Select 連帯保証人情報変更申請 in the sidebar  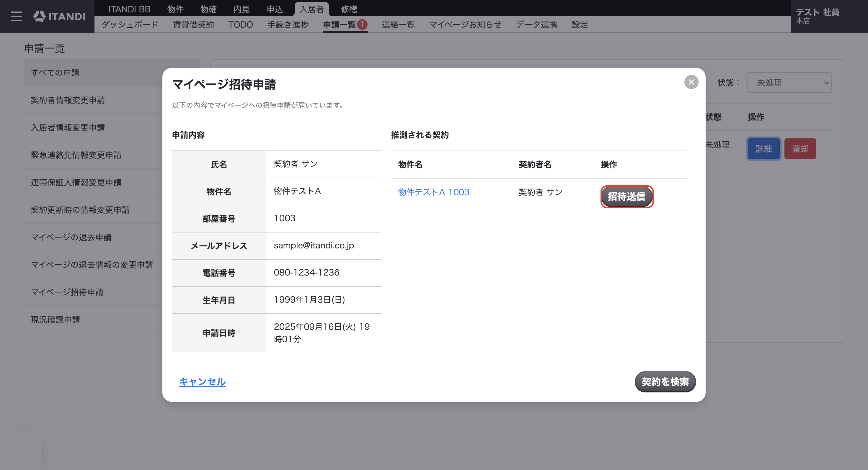(x=93, y=182)
